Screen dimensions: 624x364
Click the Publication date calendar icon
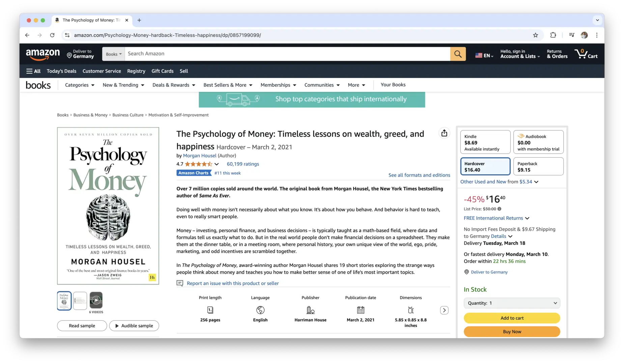[x=361, y=310]
